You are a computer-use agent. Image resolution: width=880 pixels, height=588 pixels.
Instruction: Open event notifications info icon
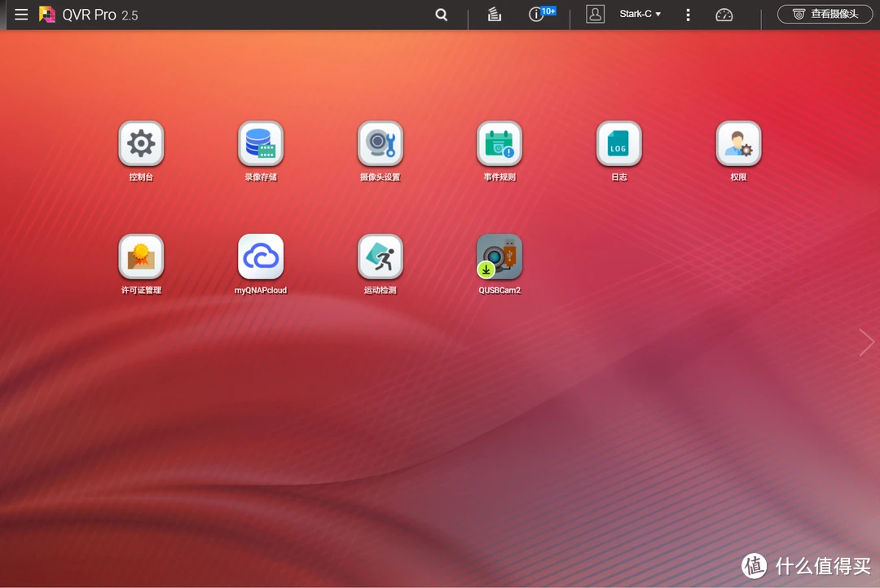pyautogui.click(x=536, y=15)
